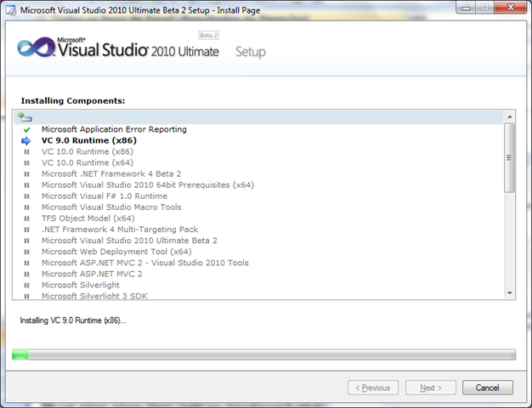Click the setup icon in the title bar

(x=11, y=10)
